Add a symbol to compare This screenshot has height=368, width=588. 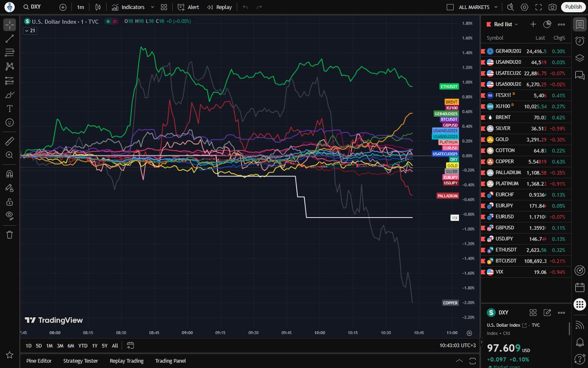[x=63, y=7]
